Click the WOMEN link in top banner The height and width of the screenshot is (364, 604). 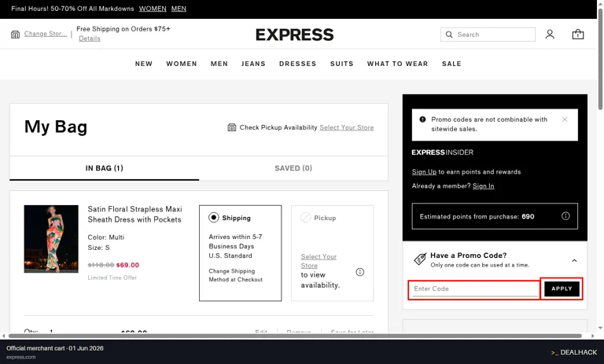pyautogui.click(x=153, y=9)
